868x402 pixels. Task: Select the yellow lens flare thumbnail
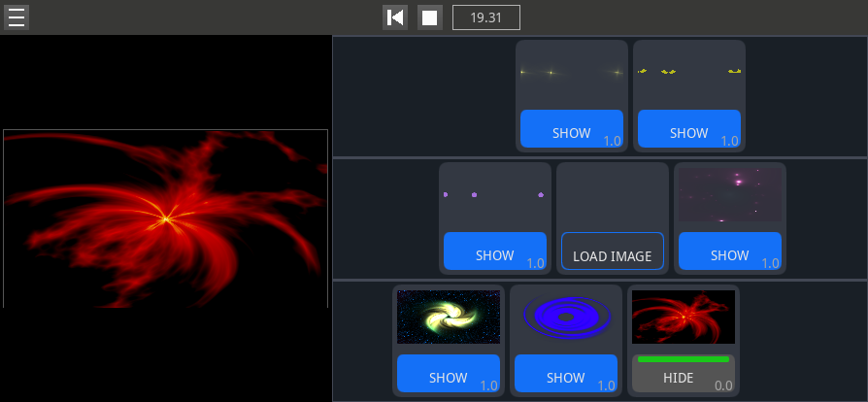(x=572, y=73)
